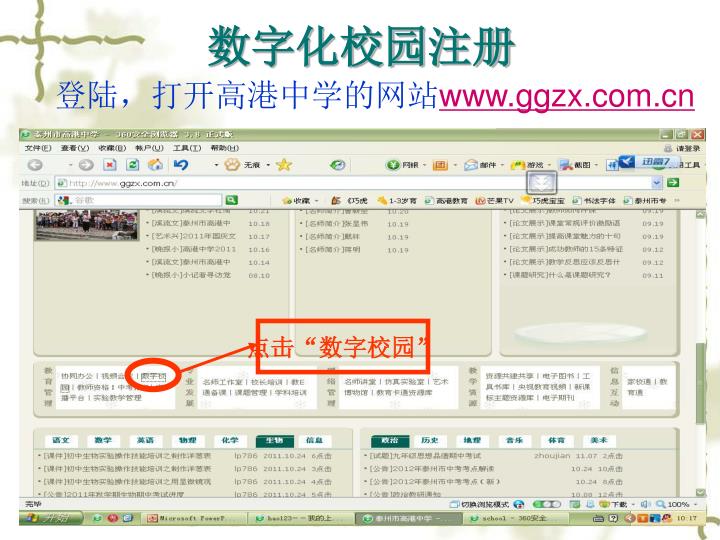
Task: Go to browser Home page icon
Action: click(156, 165)
